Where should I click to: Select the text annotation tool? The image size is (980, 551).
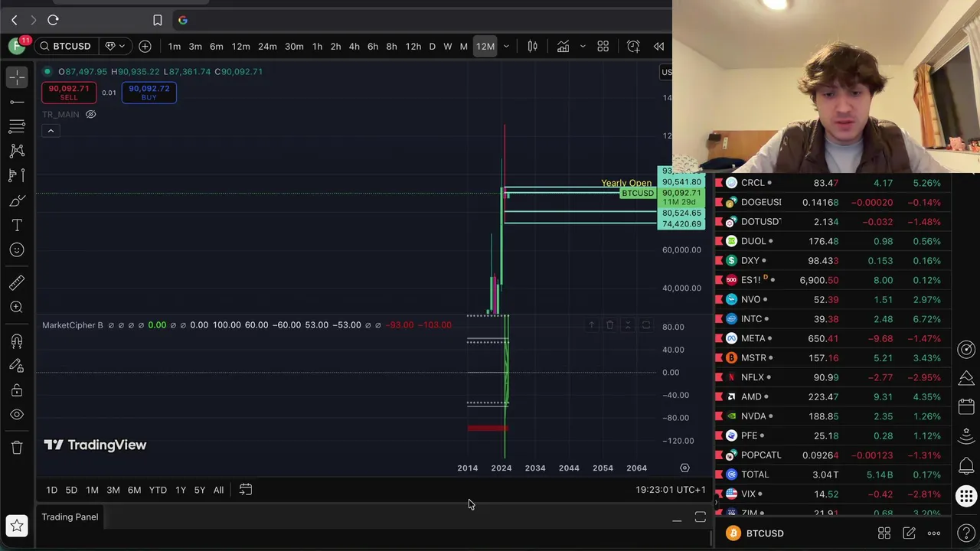point(17,225)
